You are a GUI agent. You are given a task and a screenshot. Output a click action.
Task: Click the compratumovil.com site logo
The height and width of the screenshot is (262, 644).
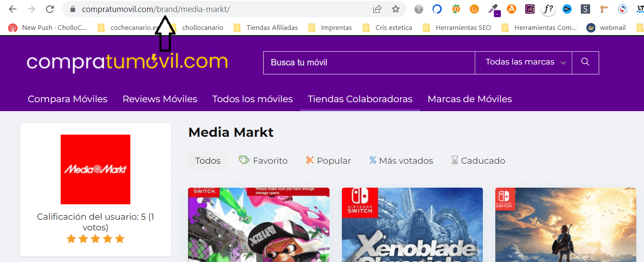click(127, 62)
